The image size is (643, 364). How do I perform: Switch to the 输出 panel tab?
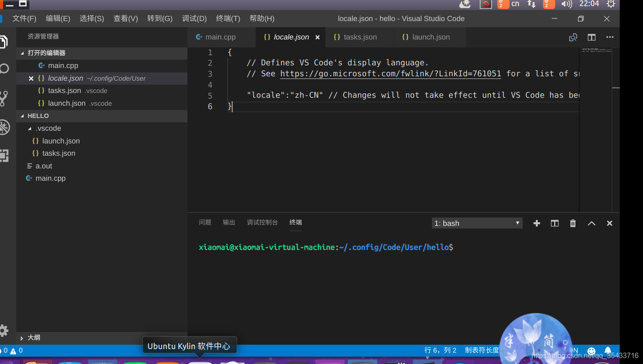click(229, 222)
